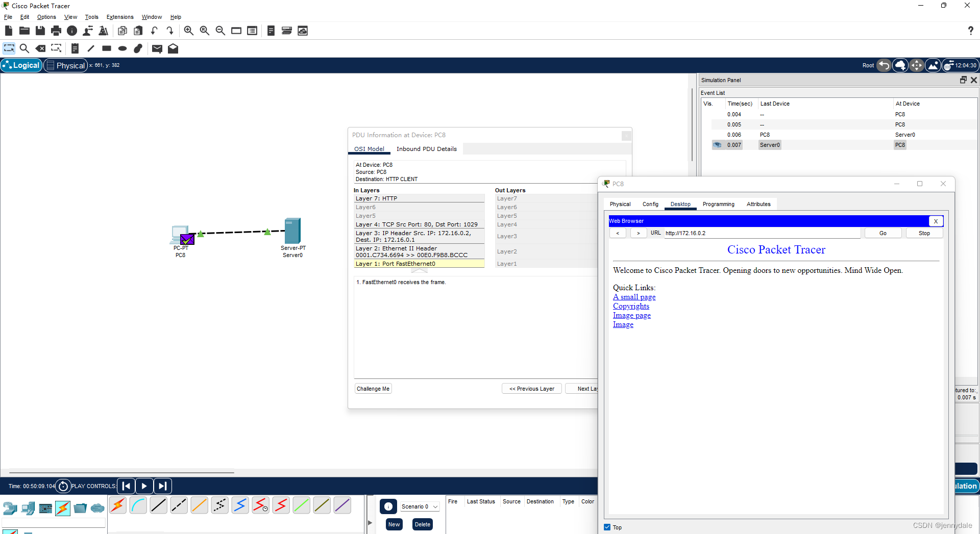Select the Draw Line tool

coord(91,48)
